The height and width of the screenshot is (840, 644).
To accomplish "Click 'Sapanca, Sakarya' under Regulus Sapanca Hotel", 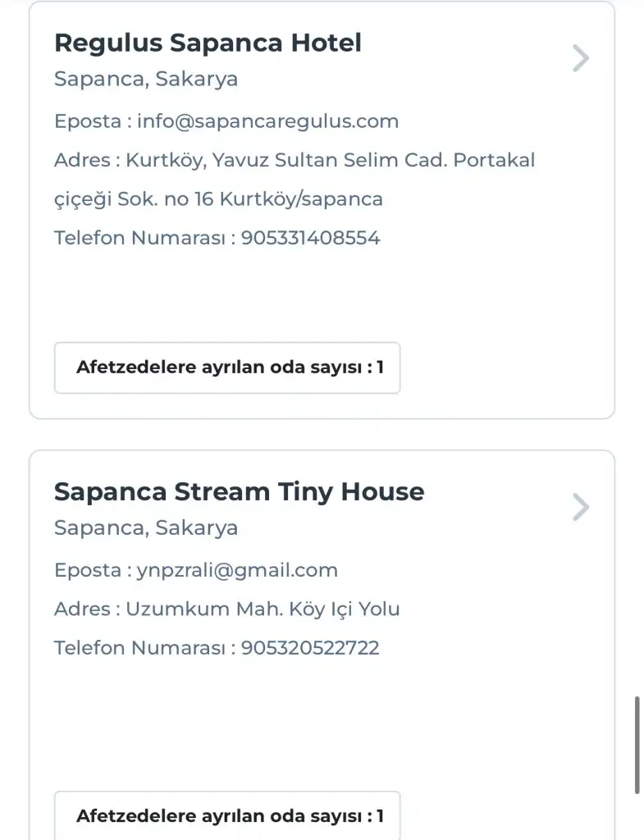I will 146,80.
